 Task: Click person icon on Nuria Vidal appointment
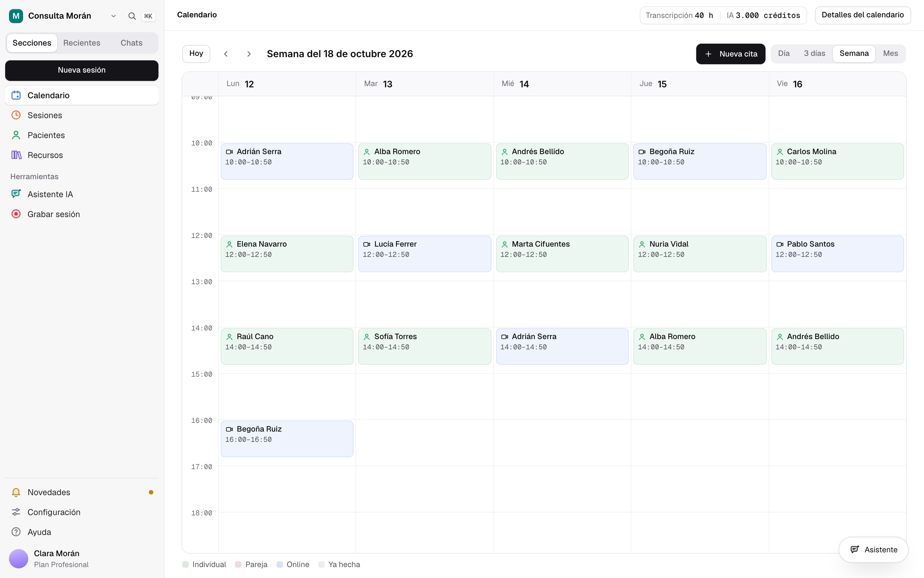642,244
